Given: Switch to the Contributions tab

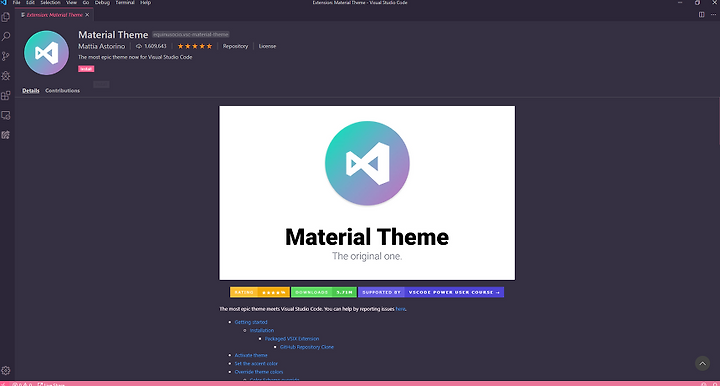Looking at the screenshot, I should tap(62, 91).
